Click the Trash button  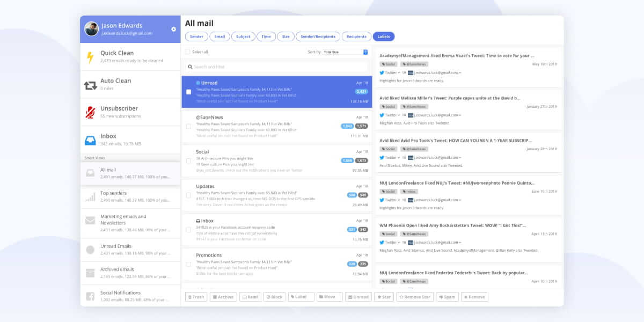(196, 297)
